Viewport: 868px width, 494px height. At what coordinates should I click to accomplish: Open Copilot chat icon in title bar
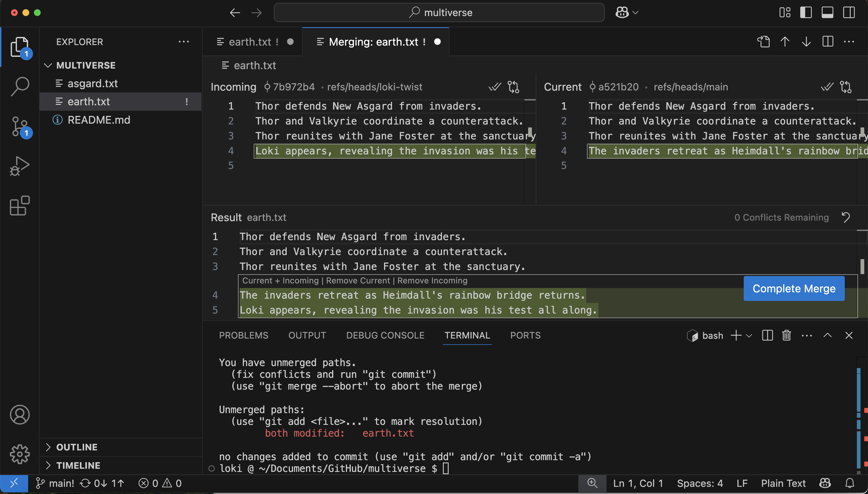(x=622, y=13)
